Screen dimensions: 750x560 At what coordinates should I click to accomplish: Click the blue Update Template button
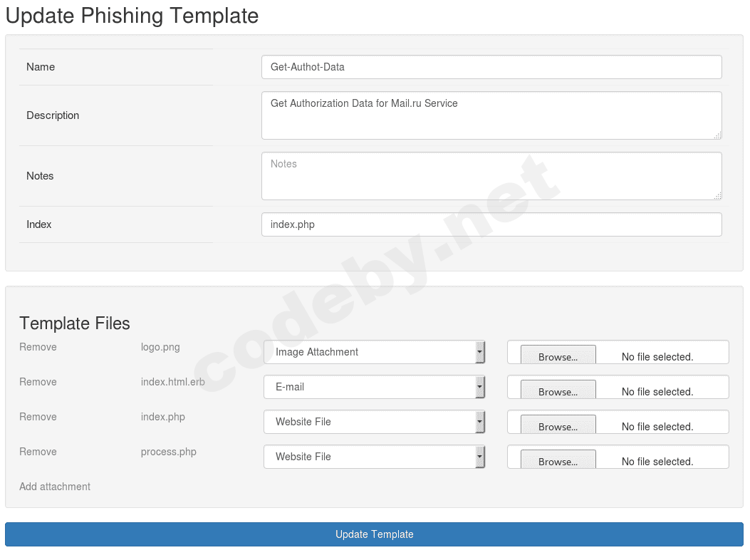[374, 534]
